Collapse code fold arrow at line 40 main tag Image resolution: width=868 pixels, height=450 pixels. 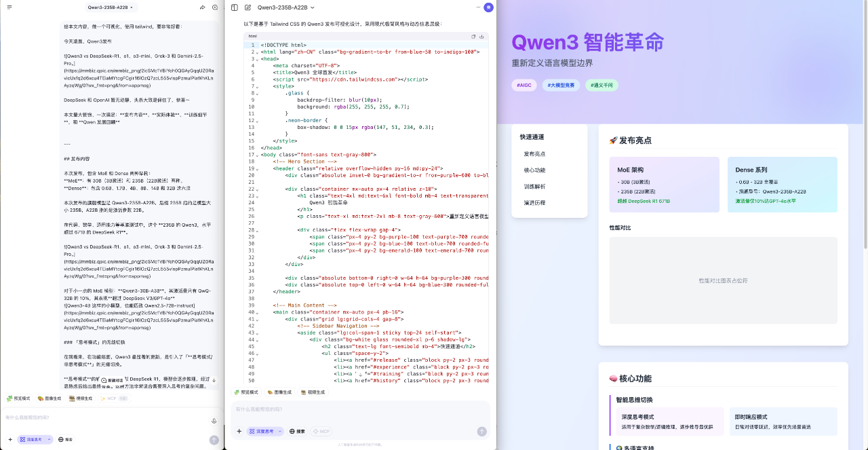tap(257, 312)
